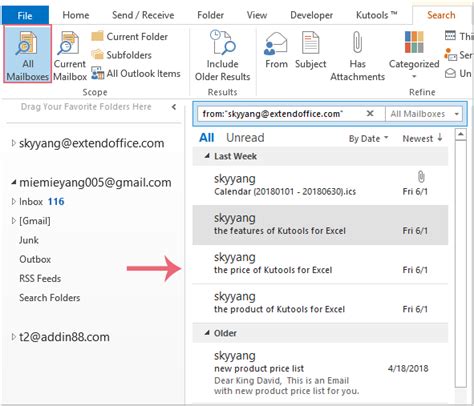Click the paperclip on Calendar email
Screen dimensions: 474x406
click(421, 177)
